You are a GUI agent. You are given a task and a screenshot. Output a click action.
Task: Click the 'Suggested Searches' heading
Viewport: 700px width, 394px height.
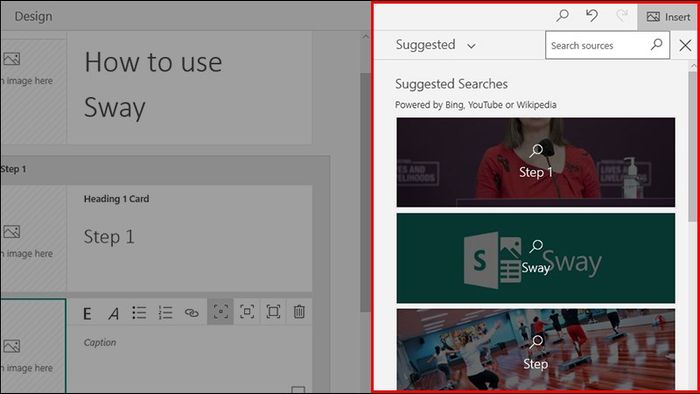point(451,84)
